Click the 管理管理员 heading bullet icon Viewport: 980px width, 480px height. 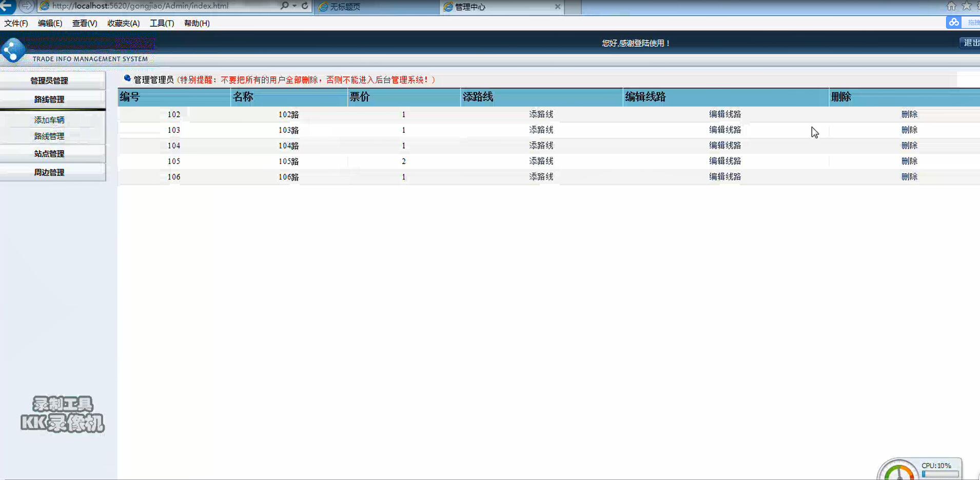coord(127,78)
